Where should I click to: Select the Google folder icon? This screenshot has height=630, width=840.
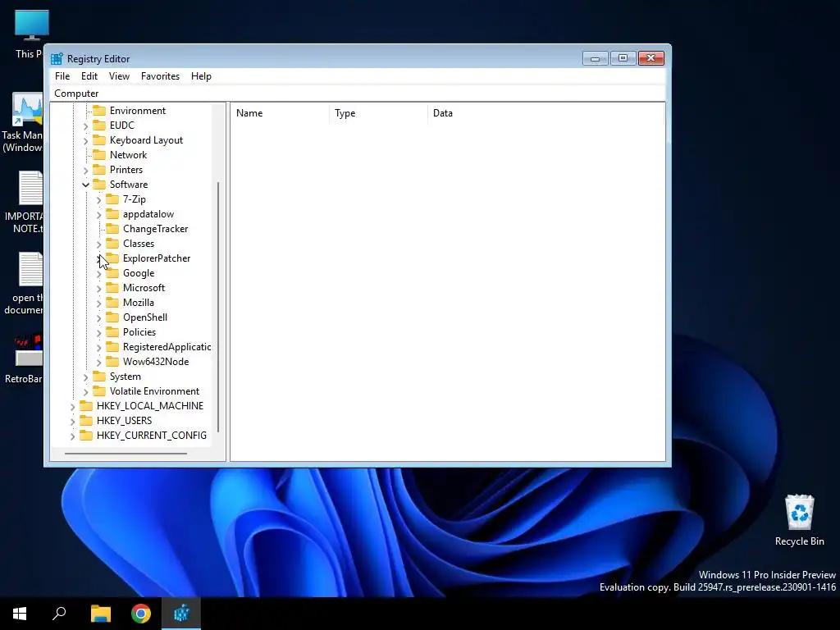click(112, 272)
